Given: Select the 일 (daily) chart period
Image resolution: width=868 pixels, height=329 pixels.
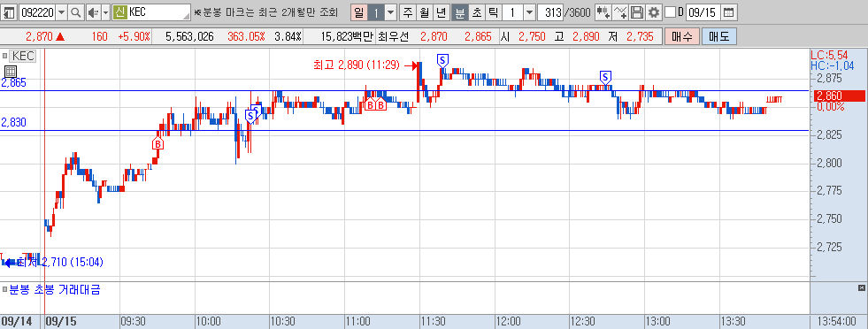Looking at the screenshot, I should pyautogui.click(x=358, y=11).
